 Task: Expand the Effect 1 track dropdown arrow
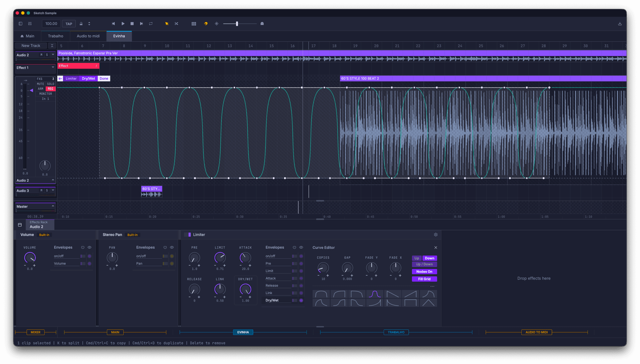(x=53, y=67)
